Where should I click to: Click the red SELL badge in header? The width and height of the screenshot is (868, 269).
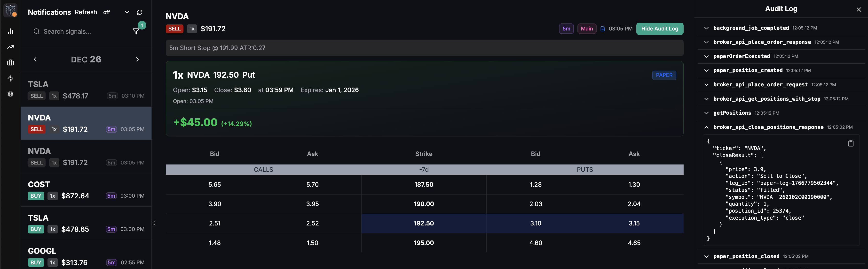pyautogui.click(x=174, y=29)
